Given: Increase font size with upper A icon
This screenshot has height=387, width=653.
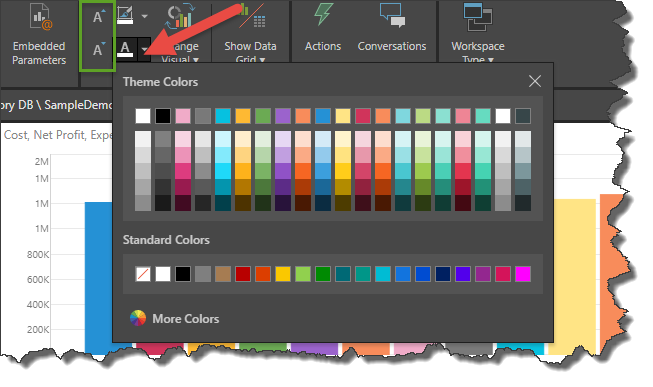Looking at the screenshot, I should [x=98, y=17].
